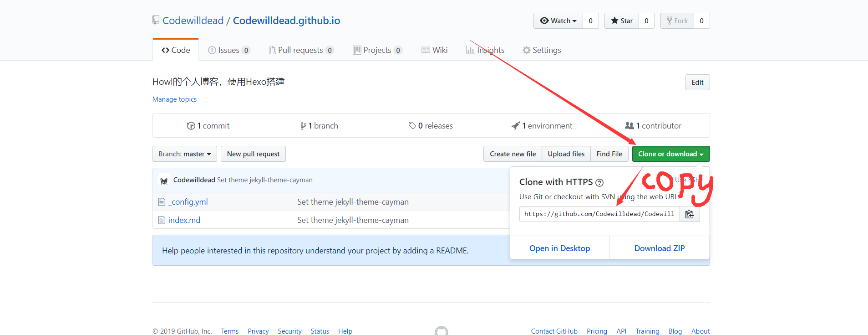The width and height of the screenshot is (868, 335).
Task: View the 1 environment page
Action: [x=542, y=126]
